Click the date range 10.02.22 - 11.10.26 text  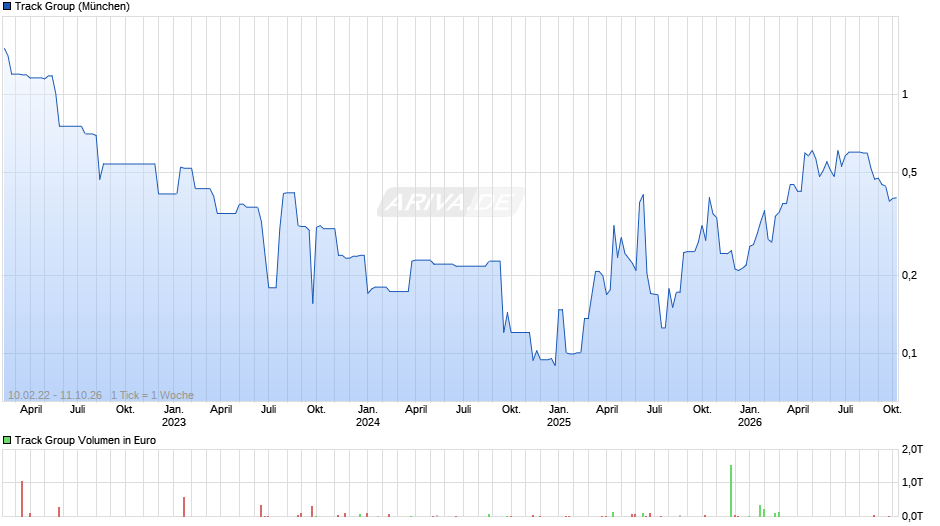pyautogui.click(x=55, y=395)
